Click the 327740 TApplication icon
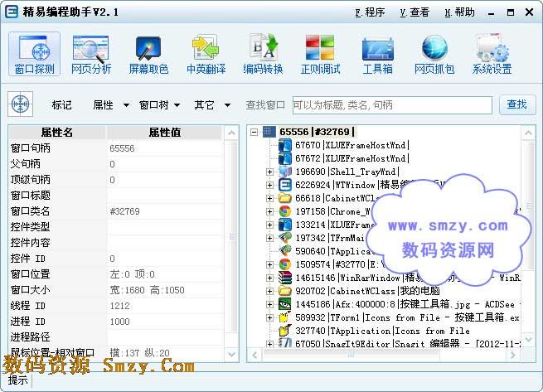Image resolution: width=543 pixels, height=392 pixels. (284, 331)
